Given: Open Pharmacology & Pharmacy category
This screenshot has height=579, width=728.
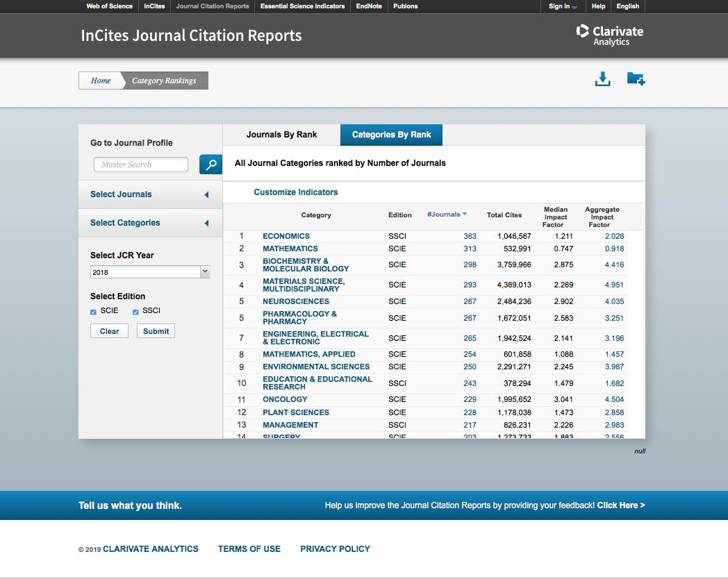Looking at the screenshot, I should click(x=299, y=318).
